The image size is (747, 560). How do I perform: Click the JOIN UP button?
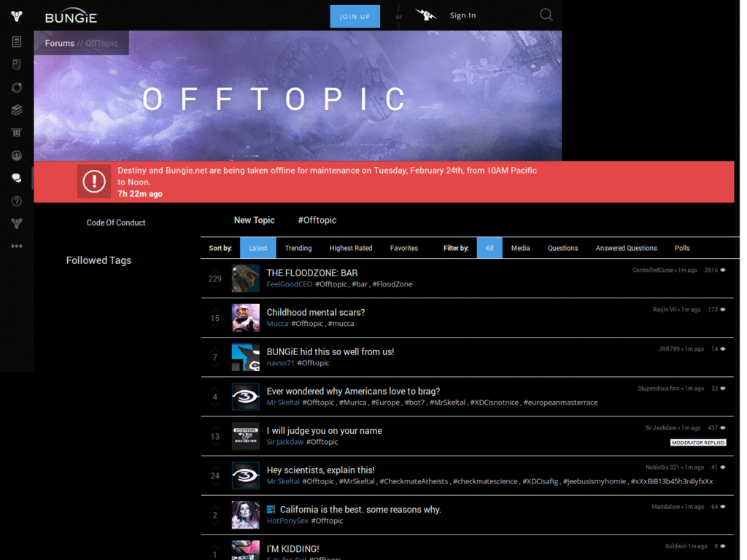coord(355,16)
